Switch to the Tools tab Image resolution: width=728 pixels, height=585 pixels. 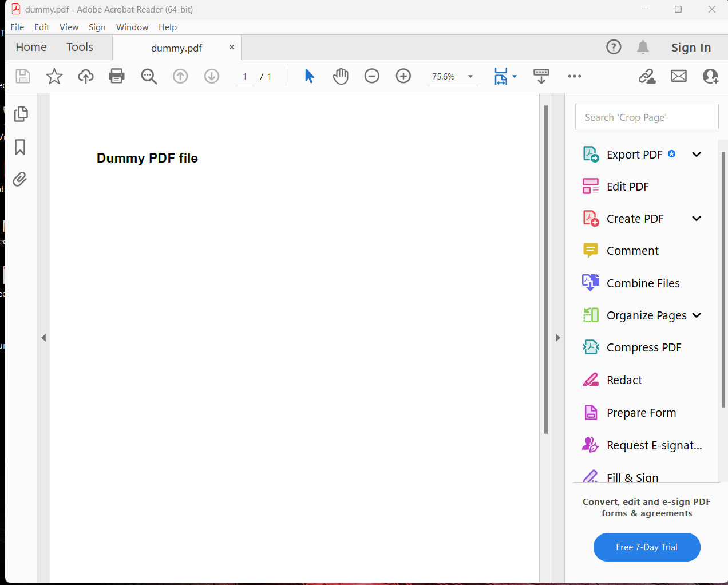point(80,47)
